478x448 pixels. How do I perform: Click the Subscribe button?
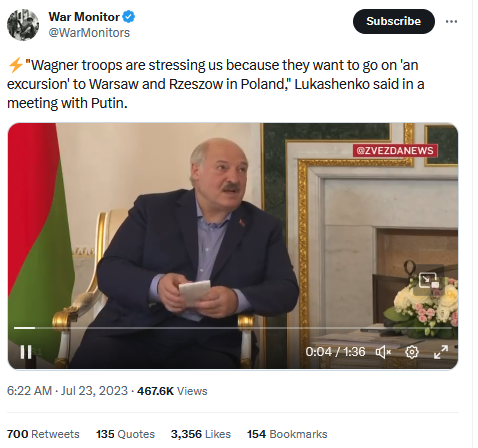tap(393, 21)
